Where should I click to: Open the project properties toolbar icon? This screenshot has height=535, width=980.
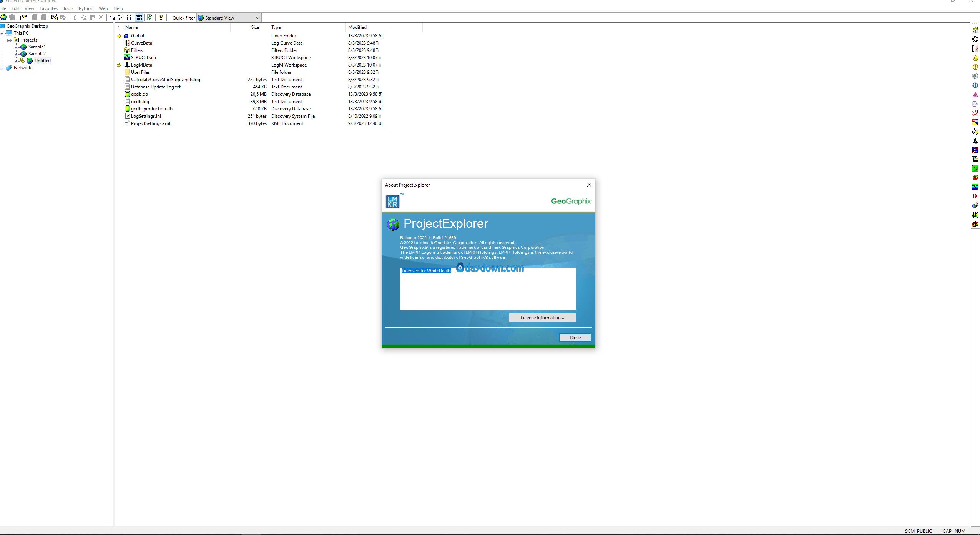23,17
